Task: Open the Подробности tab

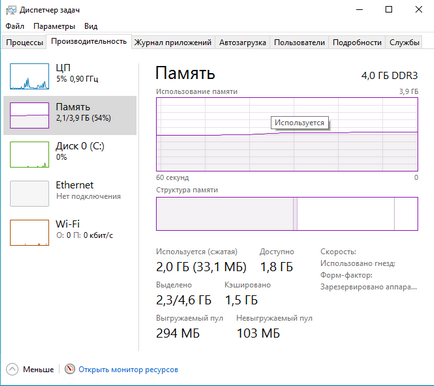Action: (357, 43)
